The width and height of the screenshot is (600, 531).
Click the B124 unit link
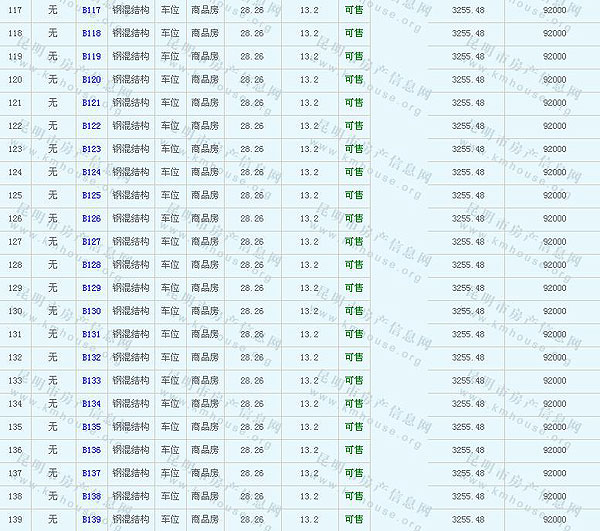pyautogui.click(x=91, y=172)
